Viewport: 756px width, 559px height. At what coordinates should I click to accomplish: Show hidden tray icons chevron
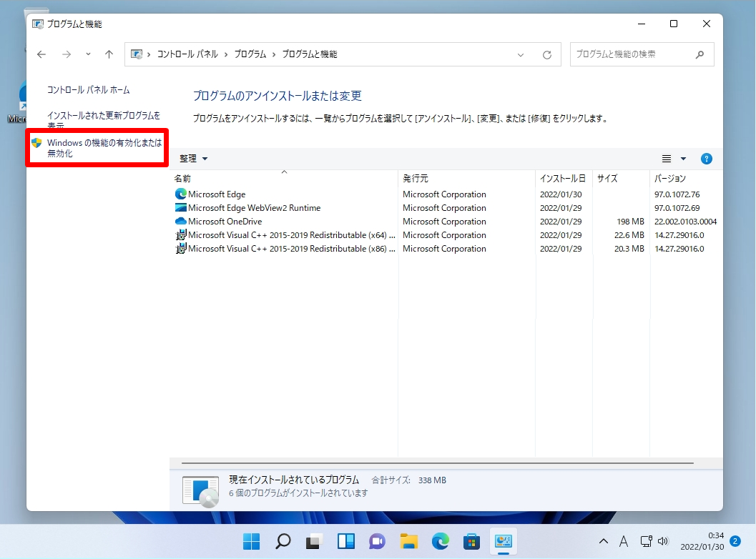click(x=603, y=542)
